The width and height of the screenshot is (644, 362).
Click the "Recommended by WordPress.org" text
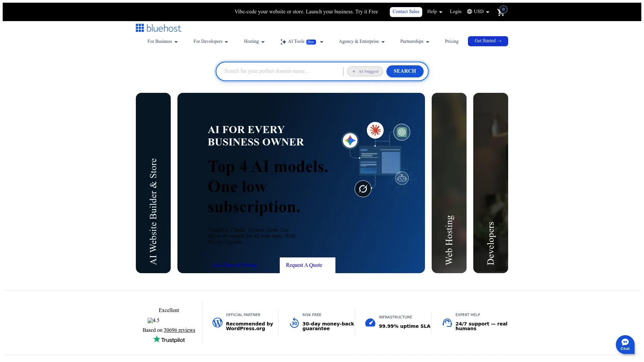249,326
